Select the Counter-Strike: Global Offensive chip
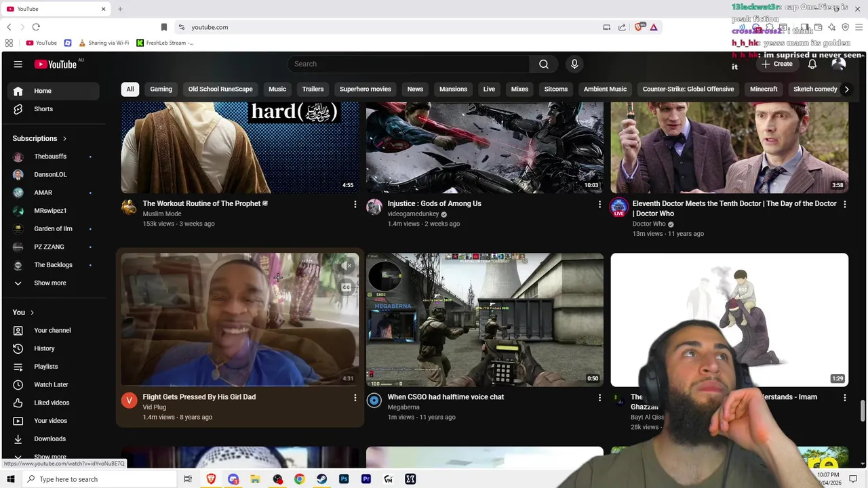 [688, 89]
